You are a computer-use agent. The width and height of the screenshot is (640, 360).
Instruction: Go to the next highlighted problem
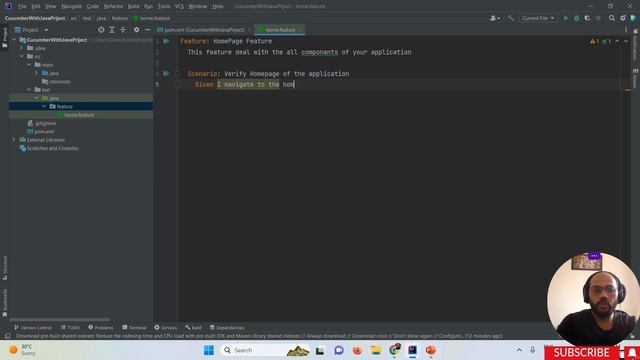(x=626, y=41)
